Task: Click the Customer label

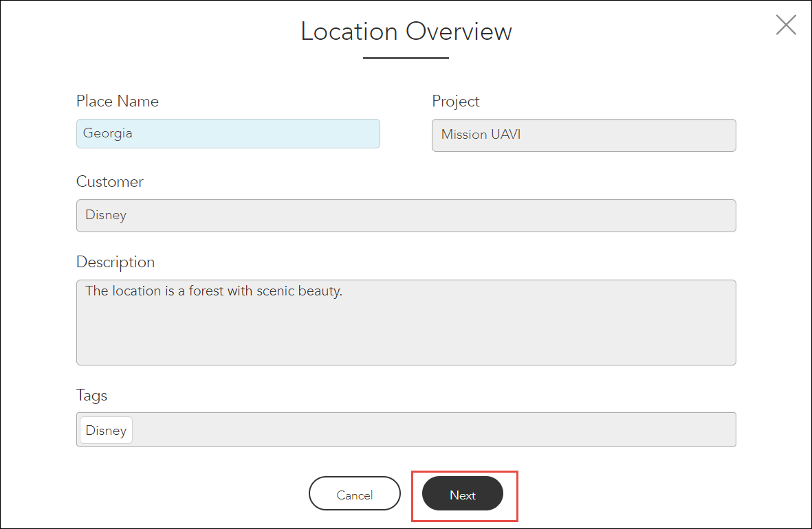Action: [x=110, y=181]
